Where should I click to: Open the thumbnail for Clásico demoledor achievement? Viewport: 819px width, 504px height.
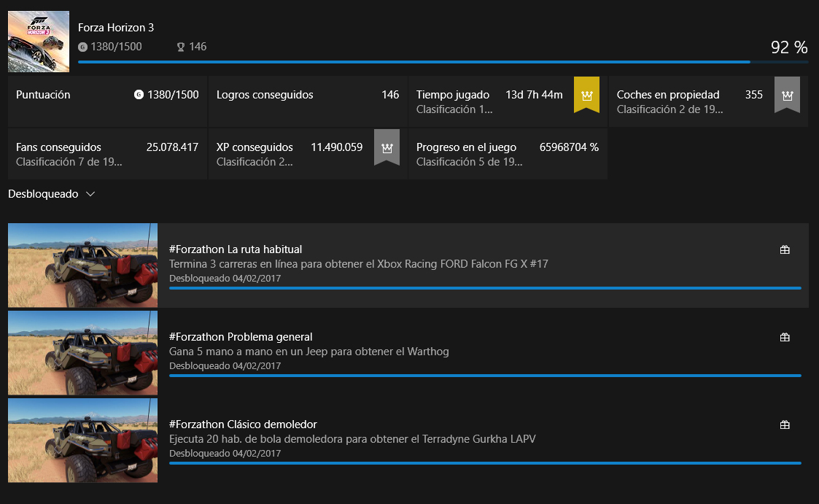point(82,441)
